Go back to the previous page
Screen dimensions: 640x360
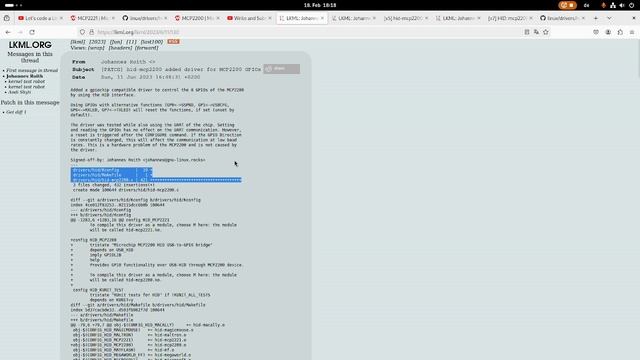point(8,32)
